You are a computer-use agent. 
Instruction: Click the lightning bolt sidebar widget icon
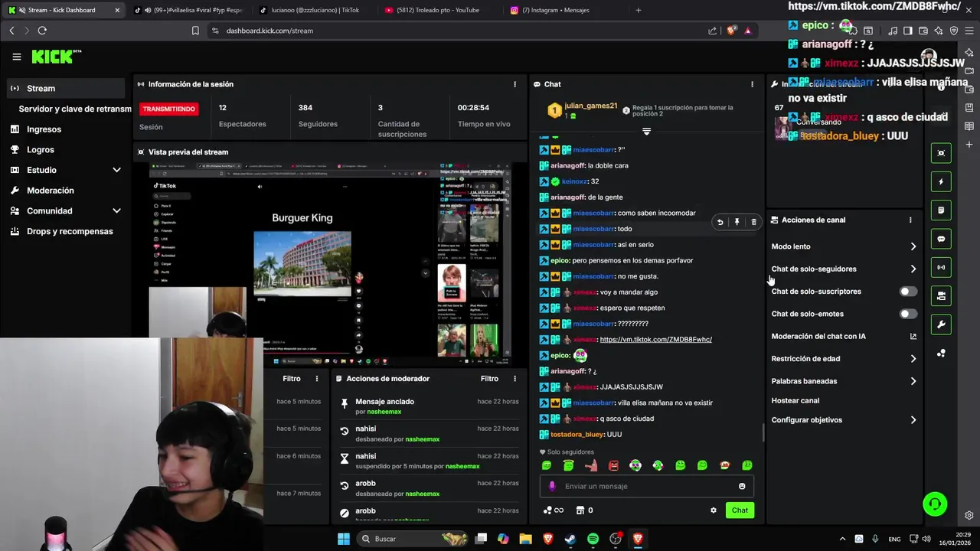[941, 182]
